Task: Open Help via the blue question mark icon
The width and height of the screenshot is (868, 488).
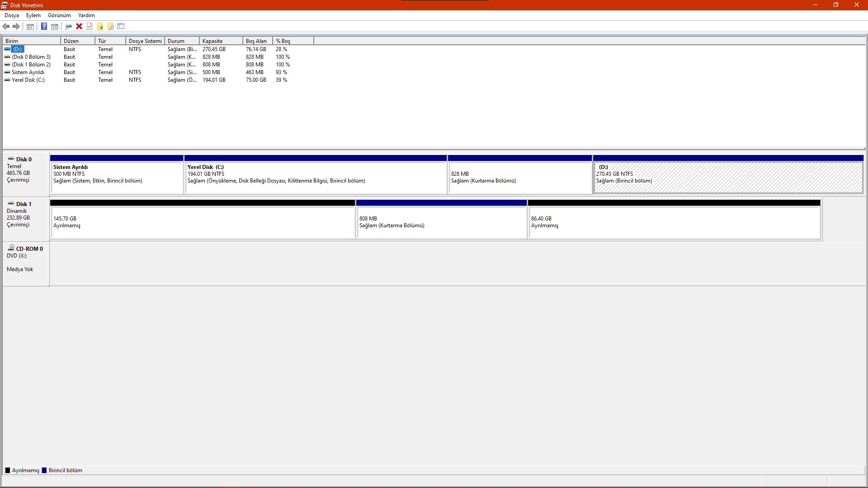Action: (x=44, y=26)
